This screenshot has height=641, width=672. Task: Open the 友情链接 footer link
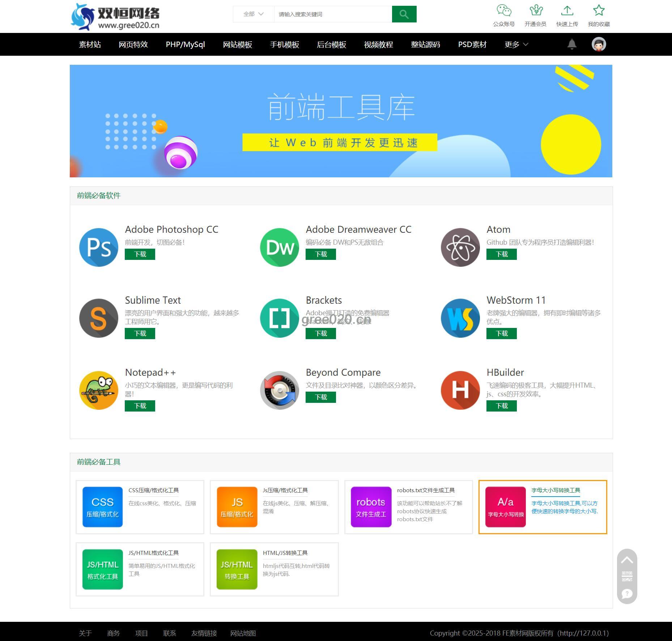[204, 633]
